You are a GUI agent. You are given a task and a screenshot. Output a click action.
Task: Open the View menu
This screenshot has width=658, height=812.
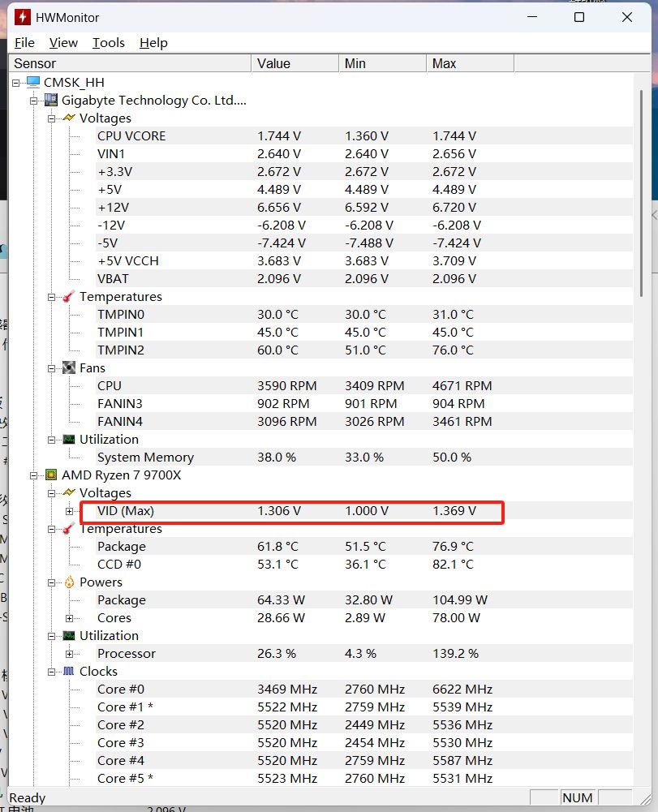[x=63, y=42]
